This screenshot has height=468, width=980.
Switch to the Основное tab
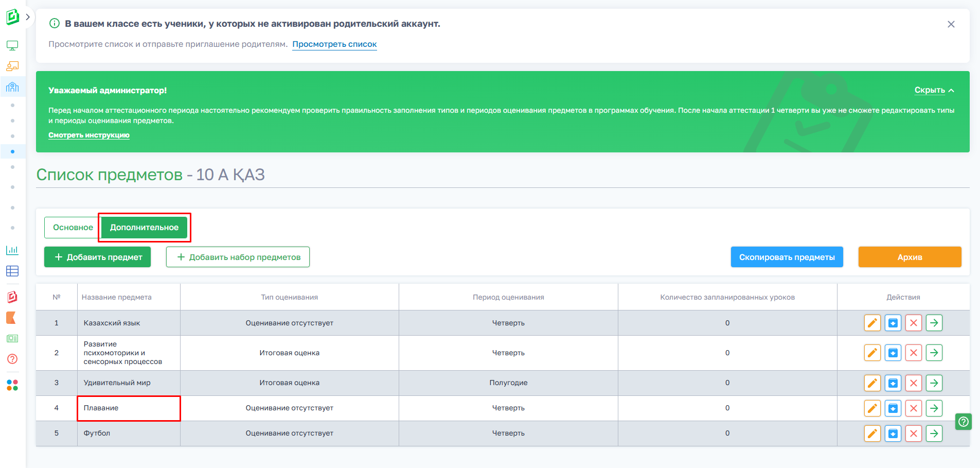pos(73,228)
